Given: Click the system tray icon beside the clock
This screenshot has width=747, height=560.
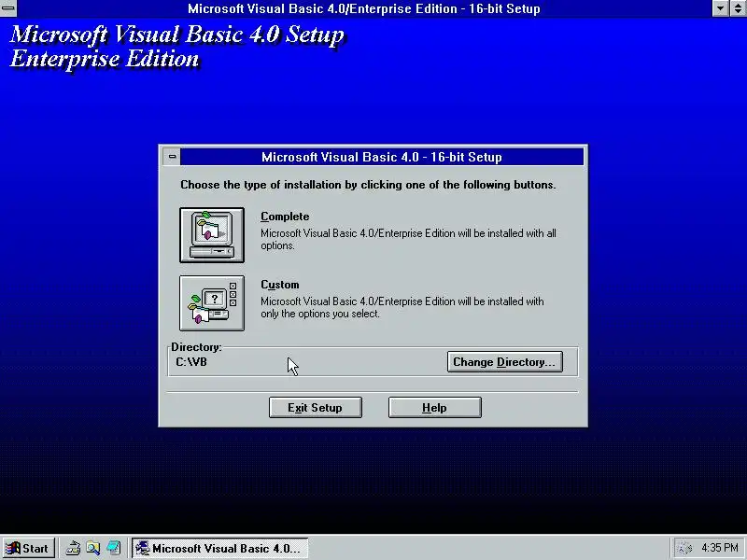Looking at the screenshot, I should 685,548.
